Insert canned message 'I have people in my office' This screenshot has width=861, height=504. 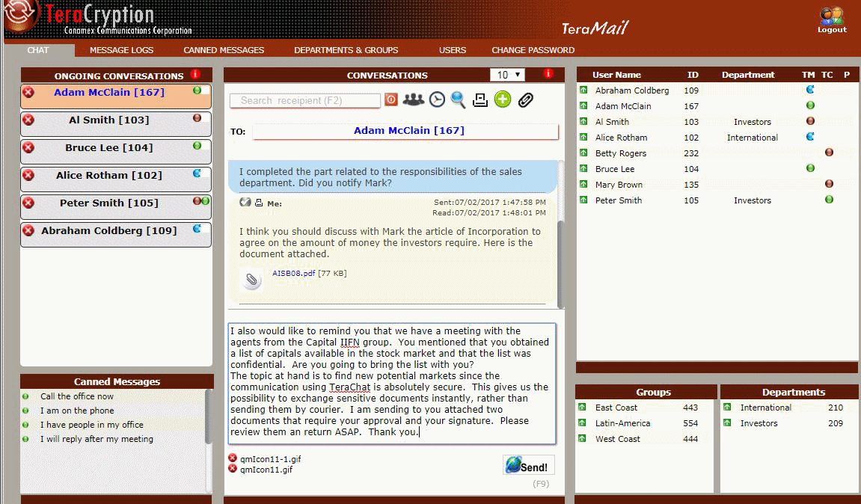(92, 425)
